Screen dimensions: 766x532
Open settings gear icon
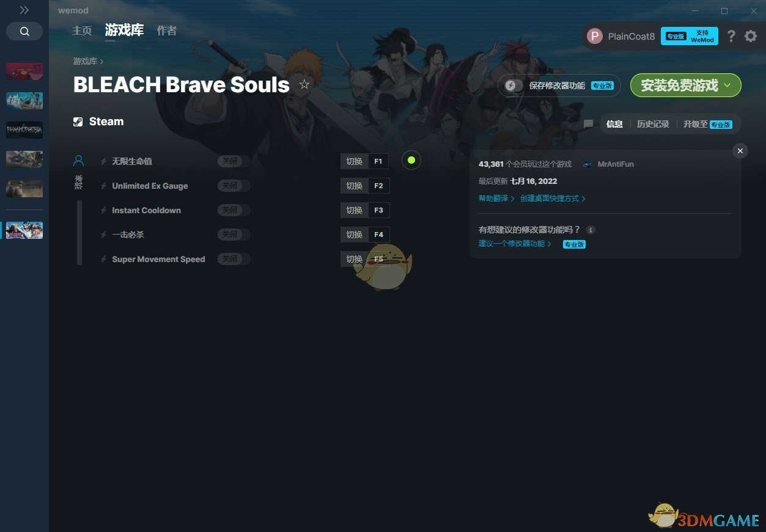point(751,36)
